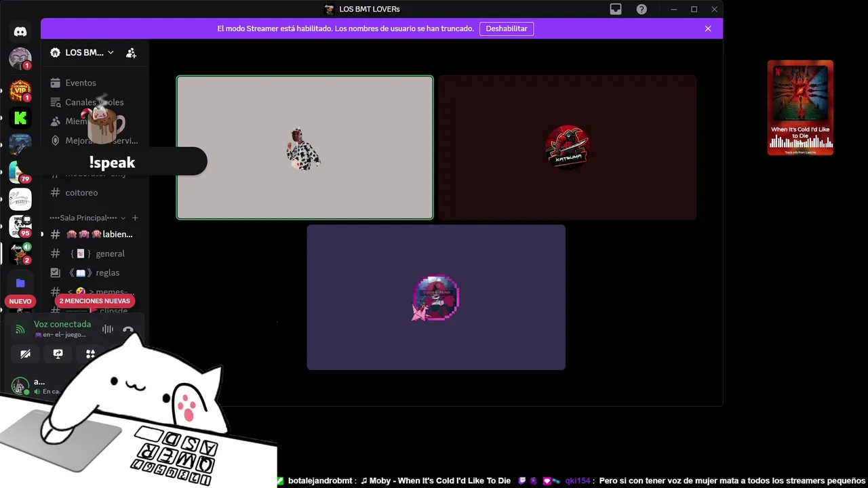Open own user avatar panel
Image resolution: width=868 pixels, height=488 pixels.
point(20,386)
